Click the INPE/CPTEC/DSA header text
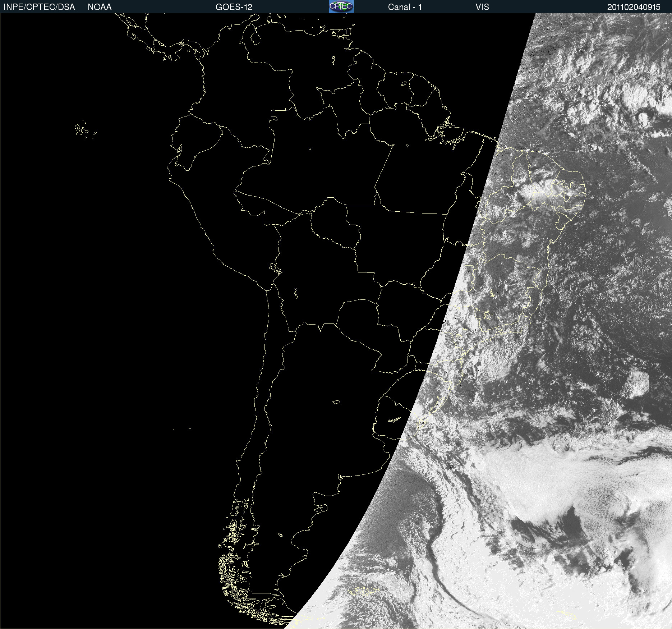The width and height of the screenshot is (672, 629). (x=39, y=7)
